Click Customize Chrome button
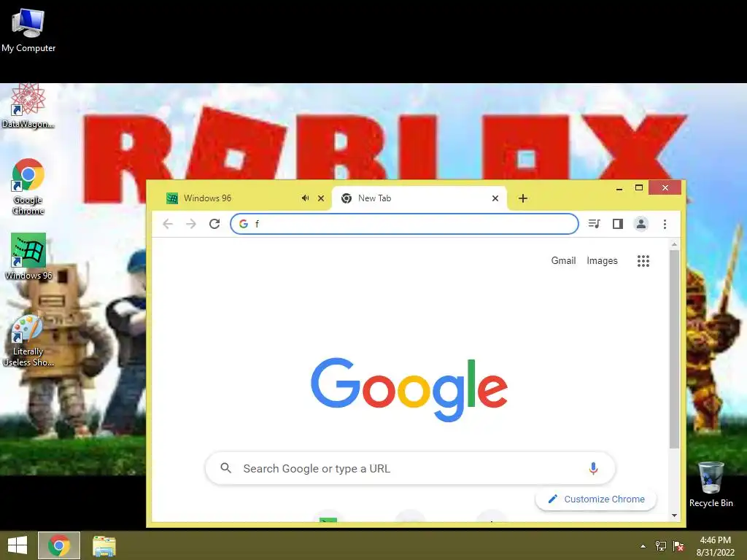 point(596,499)
